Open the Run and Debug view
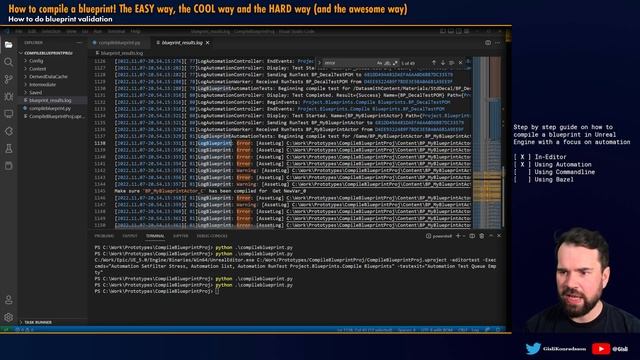The image size is (640, 360). pyautogui.click(x=9, y=97)
